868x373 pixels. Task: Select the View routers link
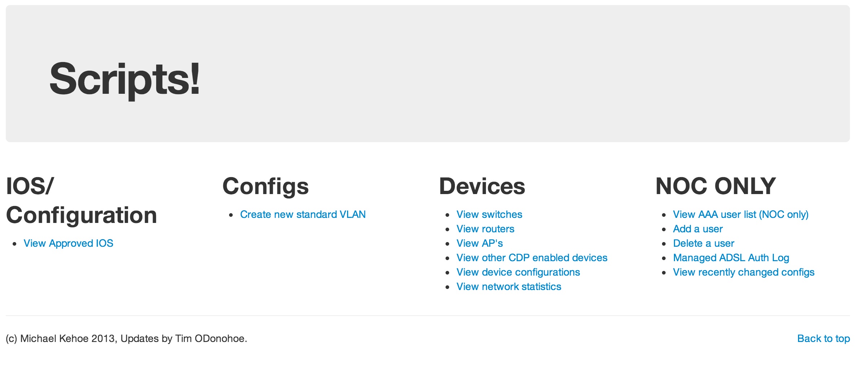(x=486, y=229)
